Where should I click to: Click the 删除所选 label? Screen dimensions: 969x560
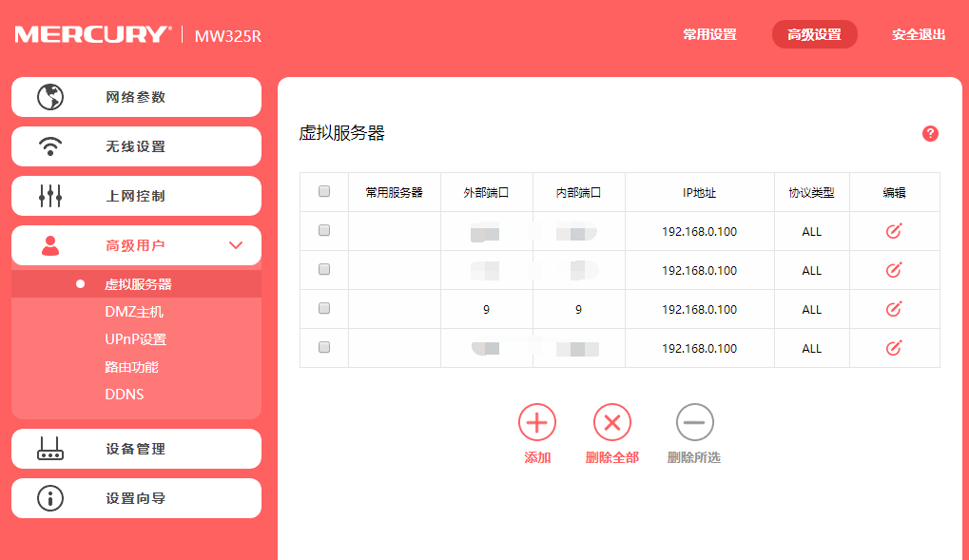(x=694, y=457)
